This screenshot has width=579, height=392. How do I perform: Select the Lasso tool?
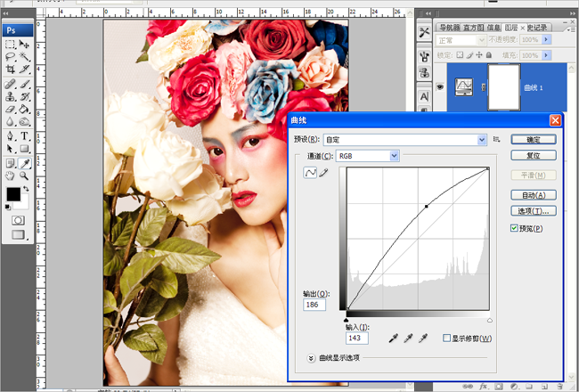pos(11,56)
